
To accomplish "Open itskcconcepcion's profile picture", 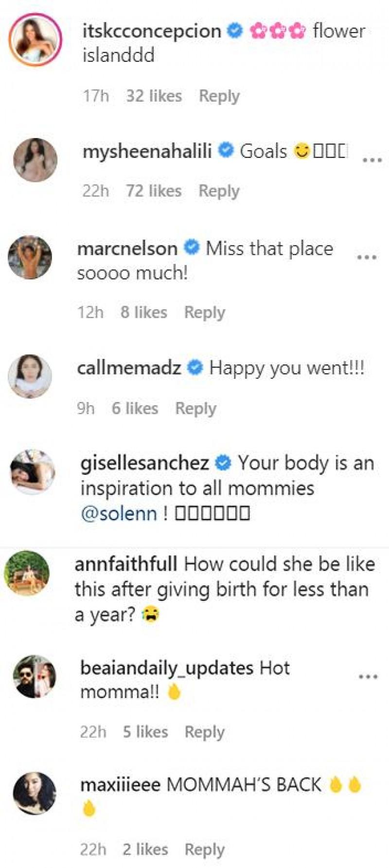I will tap(35, 39).
